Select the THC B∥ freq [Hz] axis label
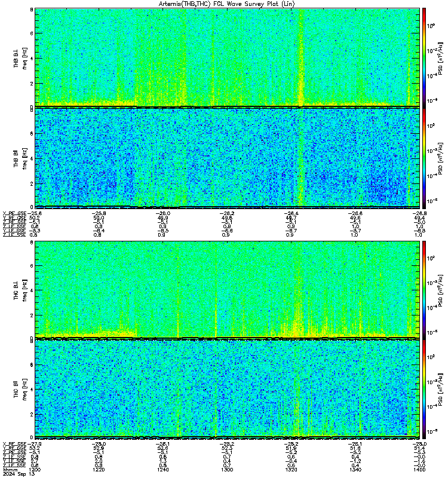Screen dimensions: 448x478 [20, 390]
